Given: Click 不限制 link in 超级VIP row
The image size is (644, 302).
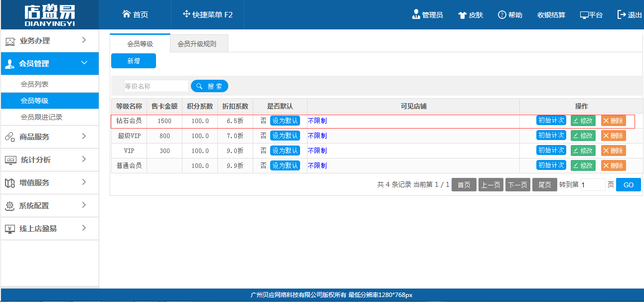Looking at the screenshot, I should click(x=318, y=136).
